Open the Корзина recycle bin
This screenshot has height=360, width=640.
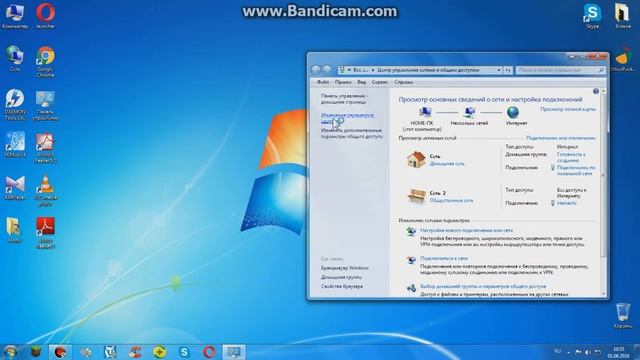pos(623,316)
